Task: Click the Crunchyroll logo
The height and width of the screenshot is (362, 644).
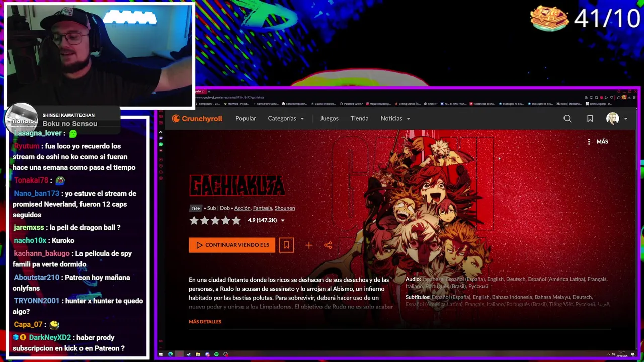Action: (x=197, y=119)
